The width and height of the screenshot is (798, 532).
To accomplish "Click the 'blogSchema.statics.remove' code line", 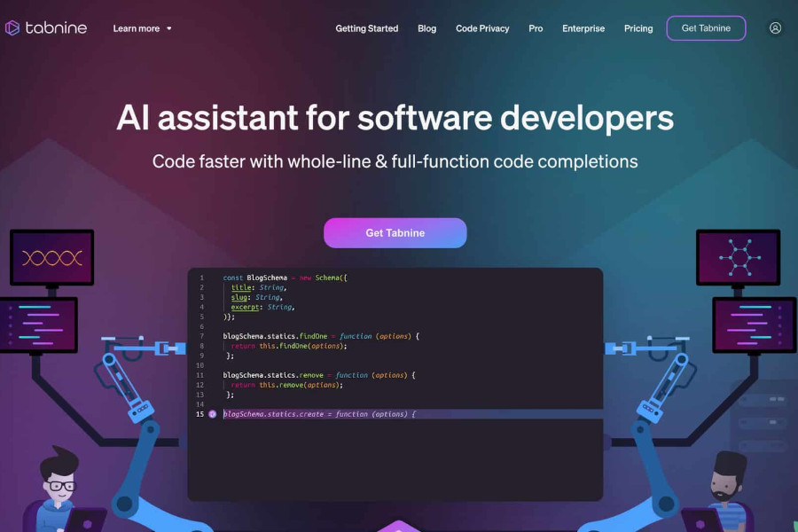I will (319, 375).
